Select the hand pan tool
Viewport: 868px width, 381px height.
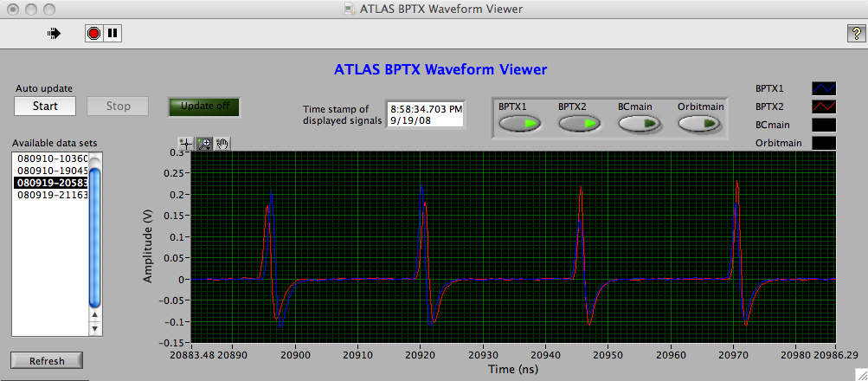[x=222, y=144]
